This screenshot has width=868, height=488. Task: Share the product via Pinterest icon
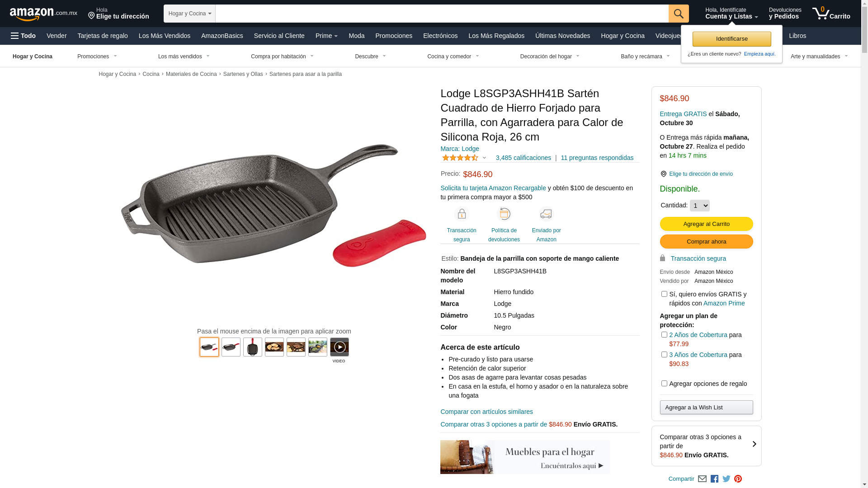[738, 479]
